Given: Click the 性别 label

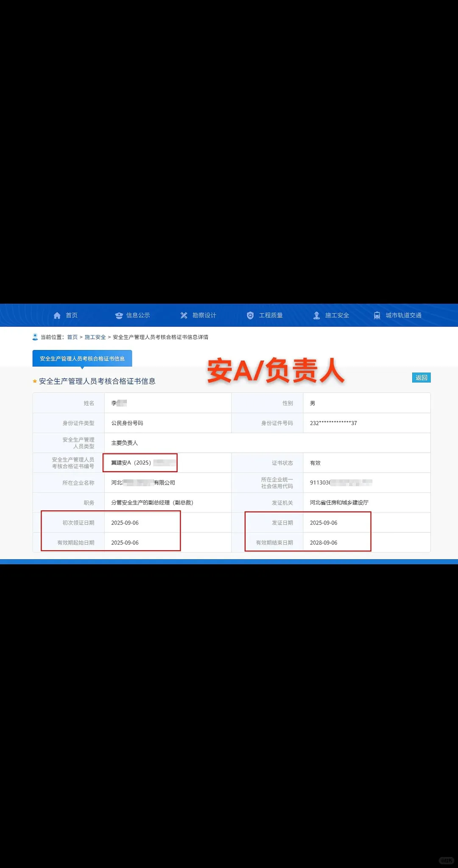Looking at the screenshot, I should 288,403.
